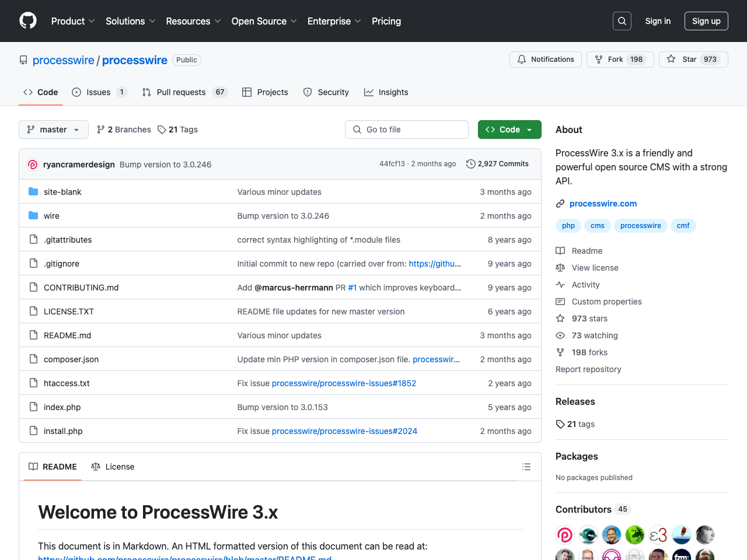Screen dimensions: 747x560
Task: Click the processwire topic tag
Action: [641, 226]
